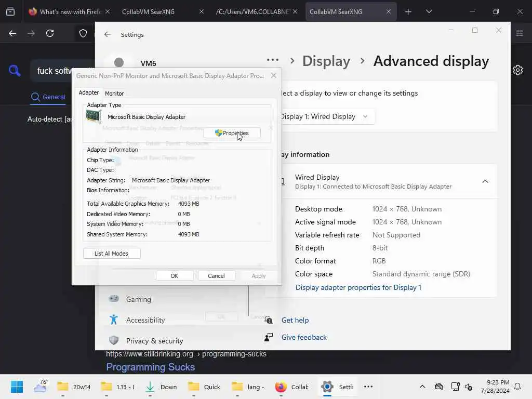Click the SearXNG magnifier logo
This screenshot has height=399, width=532.
15,70
